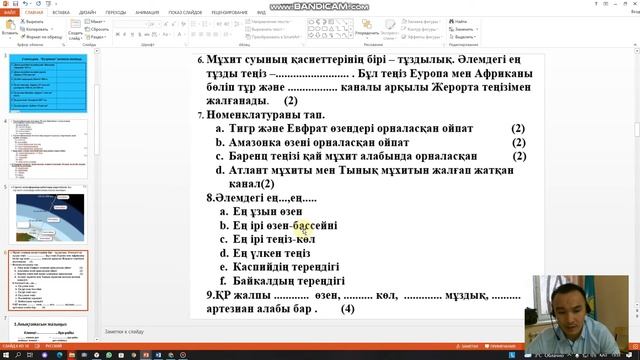Switch to the Главная ribbon tab

(x=34, y=13)
